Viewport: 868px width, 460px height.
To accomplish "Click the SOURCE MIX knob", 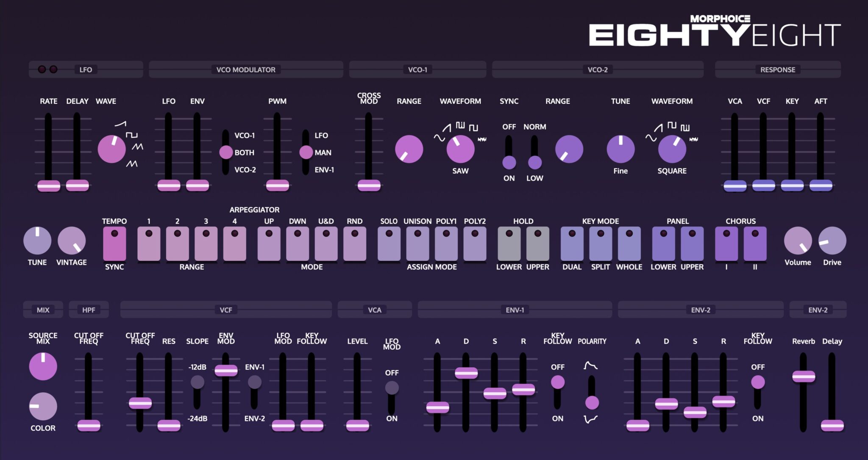I will point(43,366).
